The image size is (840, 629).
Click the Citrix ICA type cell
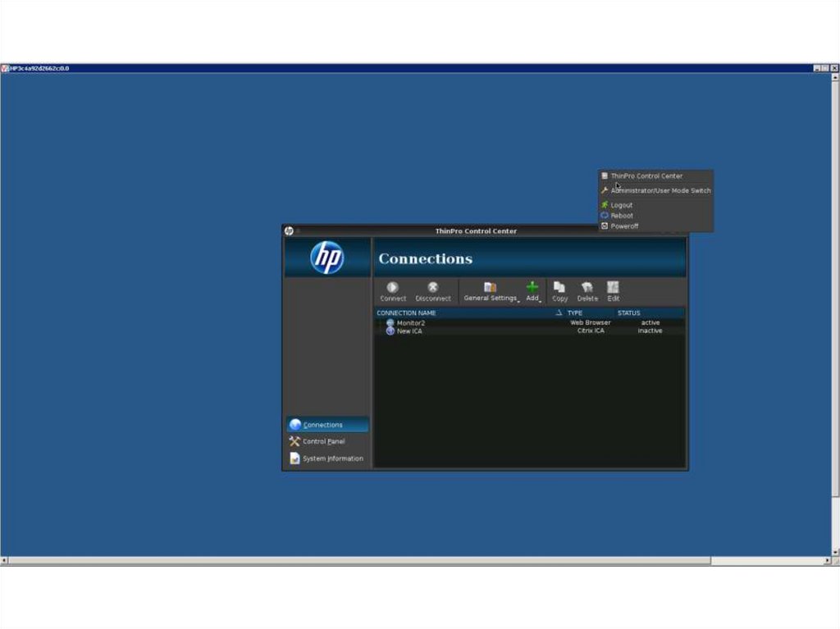pyautogui.click(x=591, y=331)
